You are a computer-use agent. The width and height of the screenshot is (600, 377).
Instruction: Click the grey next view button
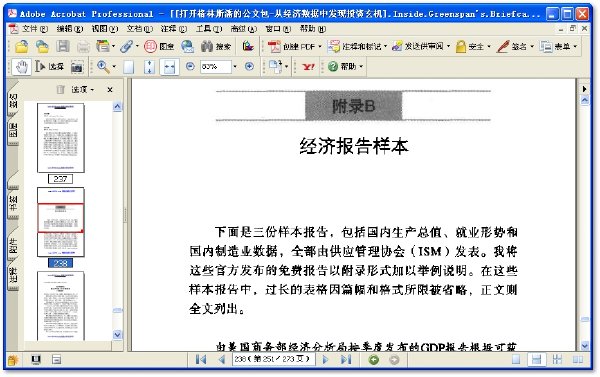pos(394,359)
